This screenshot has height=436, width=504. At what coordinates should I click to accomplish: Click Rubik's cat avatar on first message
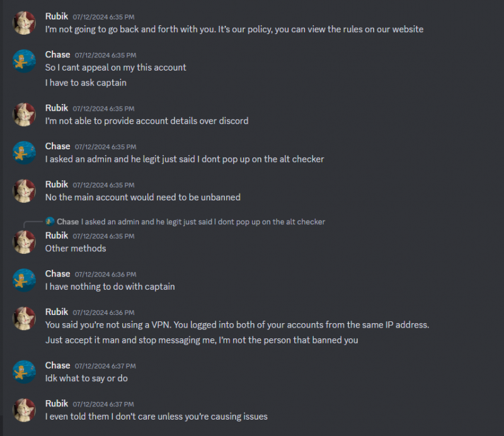24,23
